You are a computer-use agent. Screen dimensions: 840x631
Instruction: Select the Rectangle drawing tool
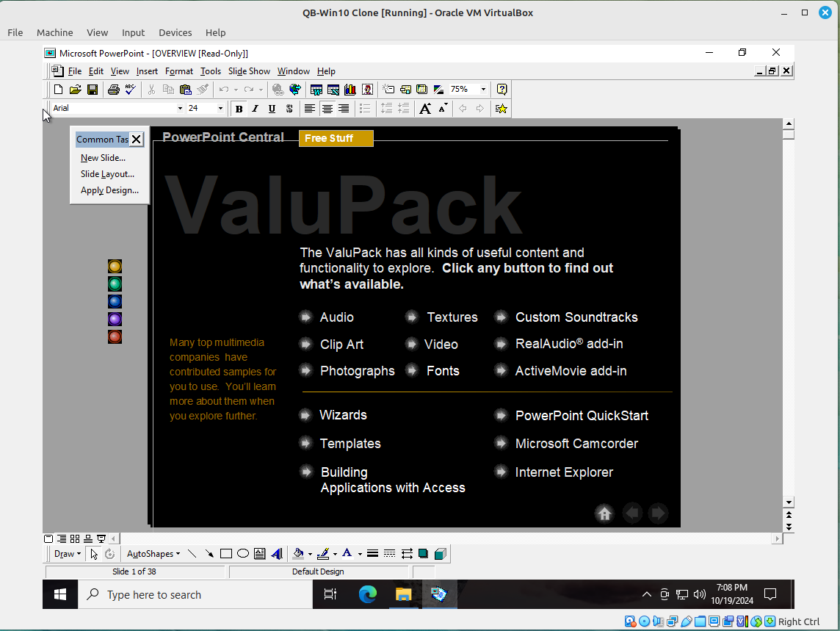[x=226, y=554]
